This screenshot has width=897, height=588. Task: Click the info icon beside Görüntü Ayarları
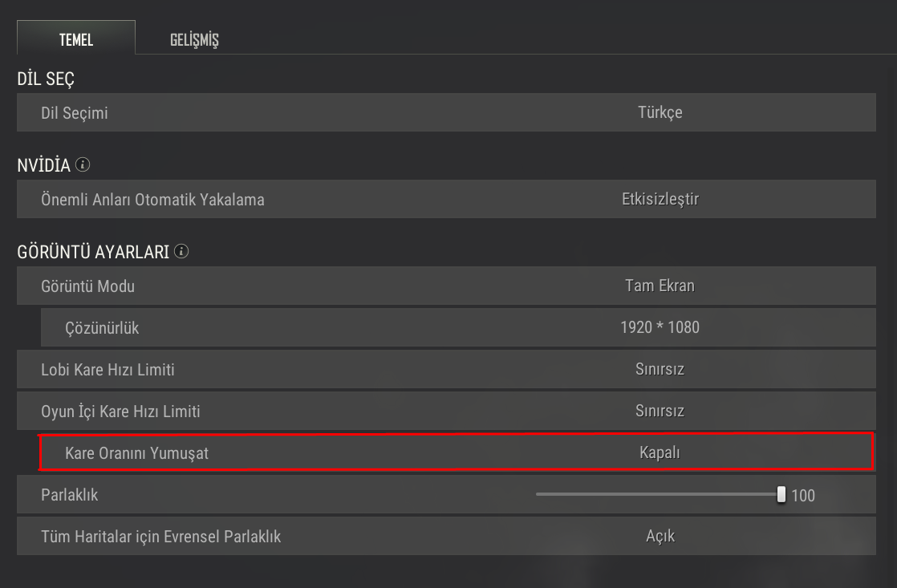pos(181,252)
